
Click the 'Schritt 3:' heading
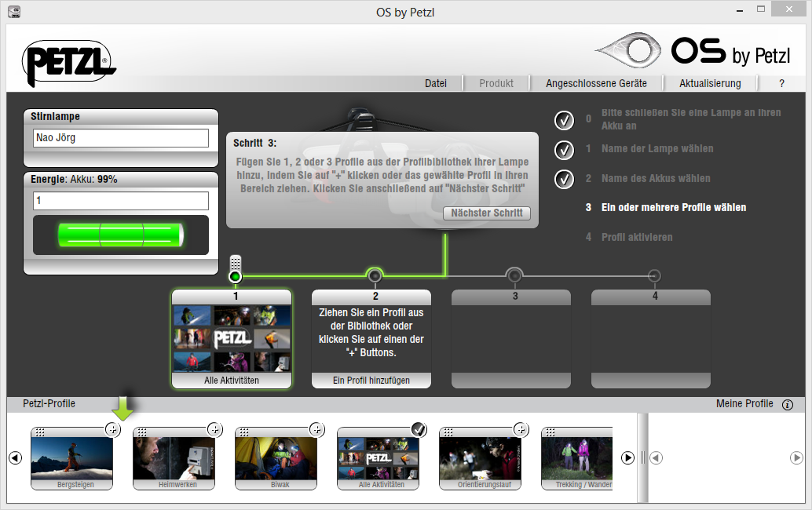click(x=254, y=144)
